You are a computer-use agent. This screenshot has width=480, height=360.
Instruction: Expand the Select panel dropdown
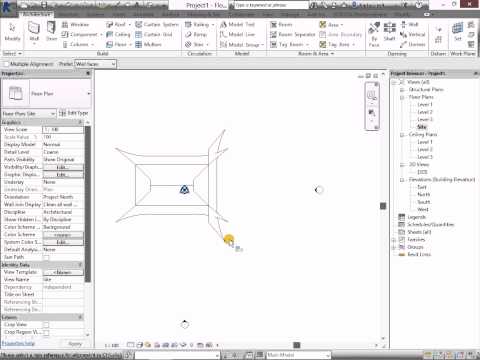[x=12, y=53]
